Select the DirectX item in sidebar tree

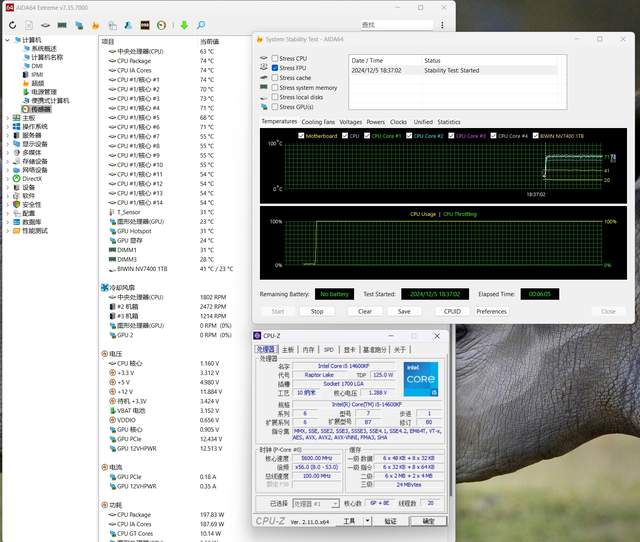[x=32, y=178]
